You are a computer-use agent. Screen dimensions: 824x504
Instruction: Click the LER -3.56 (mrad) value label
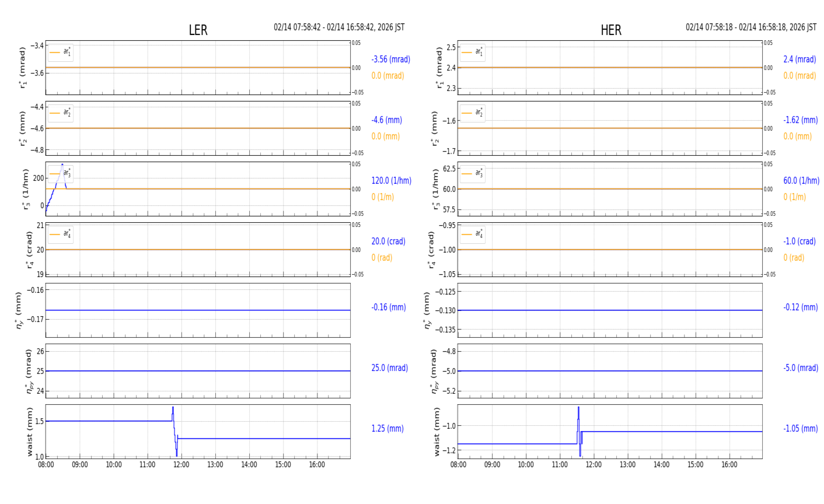(390, 60)
